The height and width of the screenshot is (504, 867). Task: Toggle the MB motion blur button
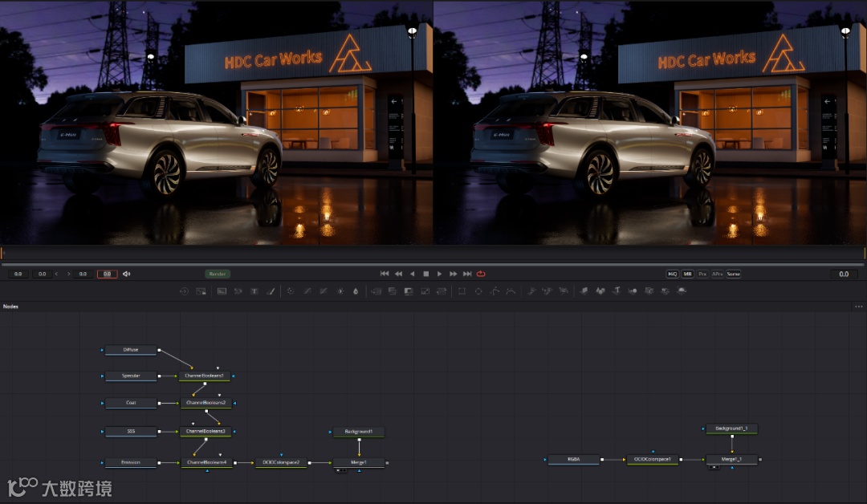pos(687,274)
